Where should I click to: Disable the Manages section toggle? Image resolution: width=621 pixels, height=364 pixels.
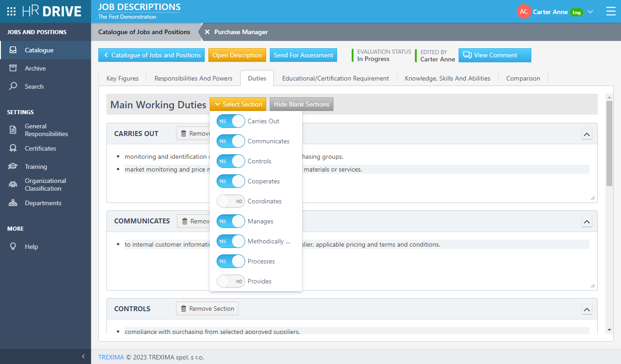(231, 221)
